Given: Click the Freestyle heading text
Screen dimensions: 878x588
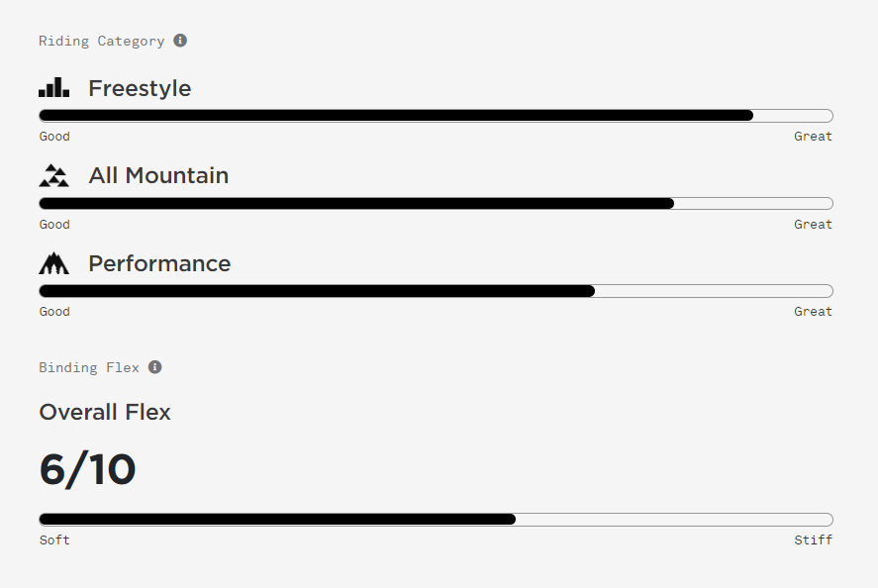Looking at the screenshot, I should pos(140,88).
